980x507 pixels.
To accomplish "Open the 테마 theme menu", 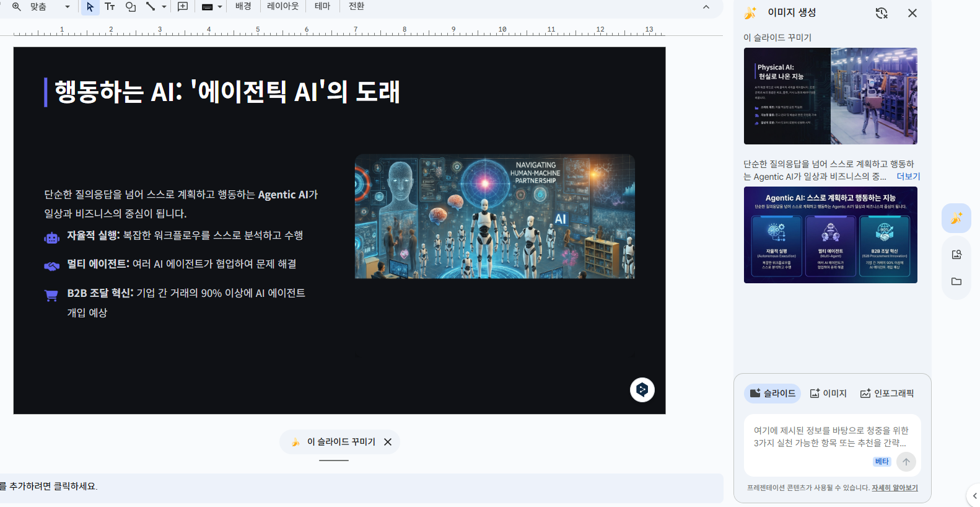I will [323, 6].
